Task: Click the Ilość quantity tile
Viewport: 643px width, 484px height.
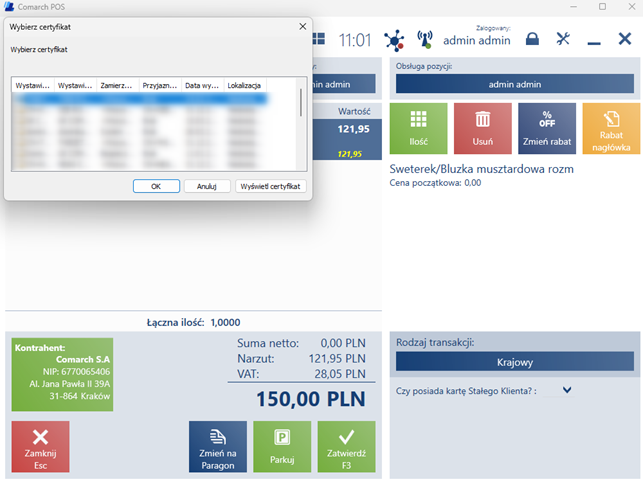Action: click(418, 128)
